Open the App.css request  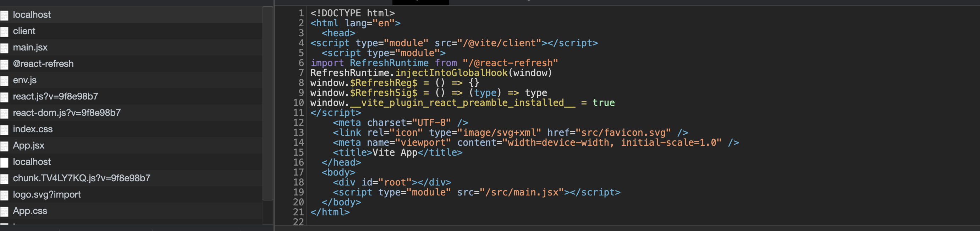[131, 211]
